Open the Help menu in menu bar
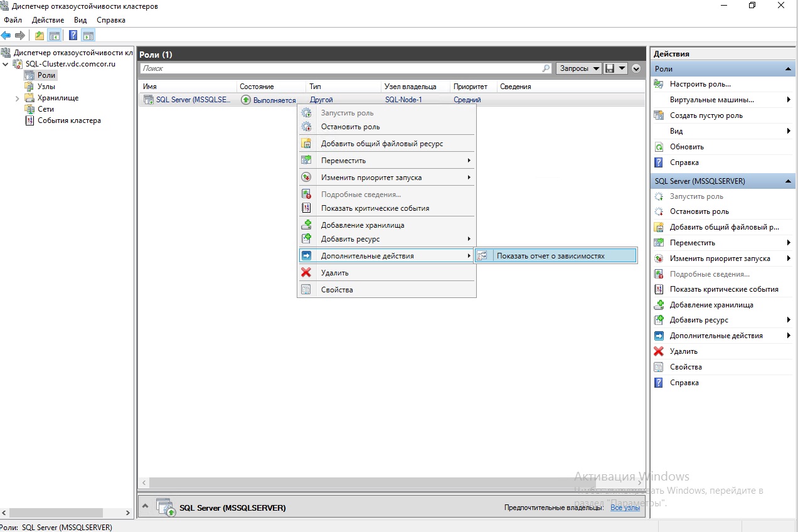Viewport: 798px width, 532px height. (111, 19)
